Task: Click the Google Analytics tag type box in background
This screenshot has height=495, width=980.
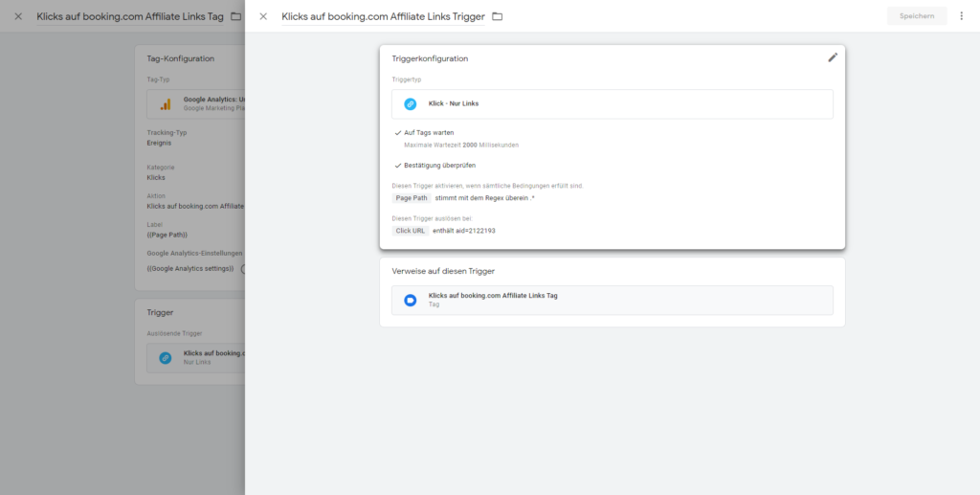Action: 195,103
